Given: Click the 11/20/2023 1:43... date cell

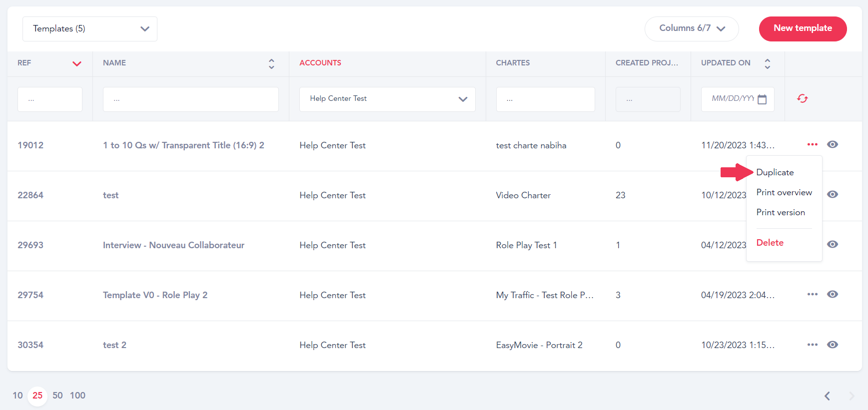Looking at the screenshot, I should [x=738, y=145].
